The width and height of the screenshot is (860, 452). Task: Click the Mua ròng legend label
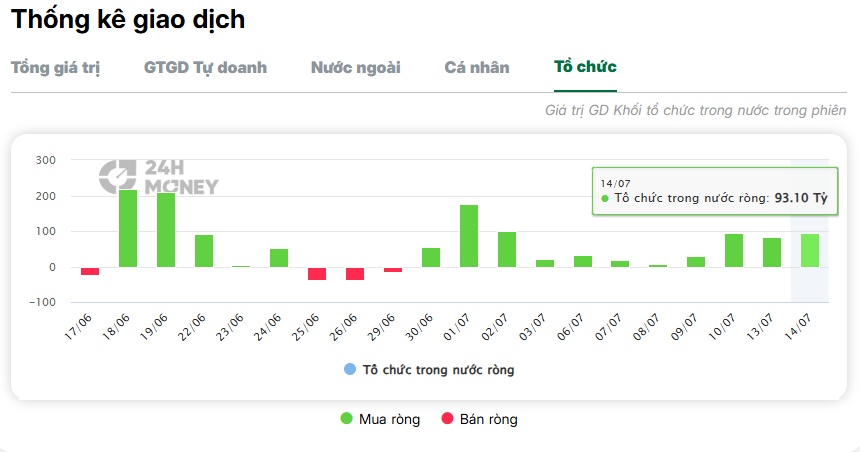(389, 419)
